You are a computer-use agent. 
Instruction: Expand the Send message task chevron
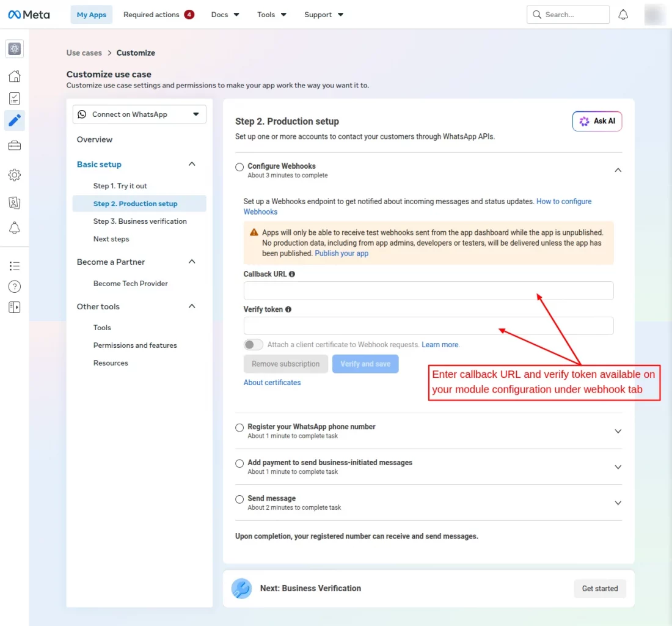[618, 503]
